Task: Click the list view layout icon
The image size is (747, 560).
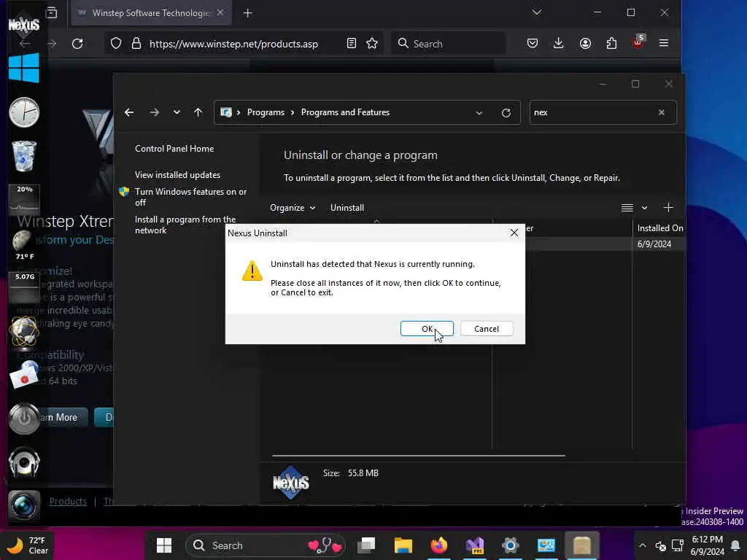Action: point(627,208)
